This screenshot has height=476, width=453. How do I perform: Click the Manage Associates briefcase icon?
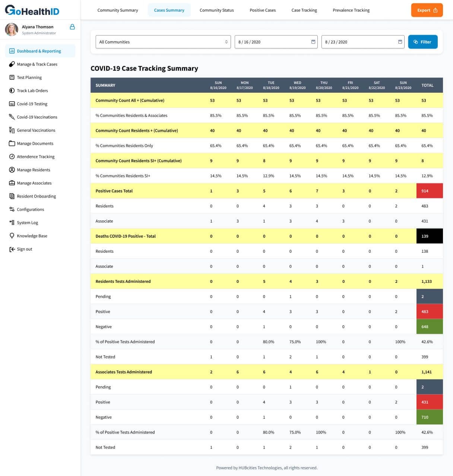[x=12, y=183]
